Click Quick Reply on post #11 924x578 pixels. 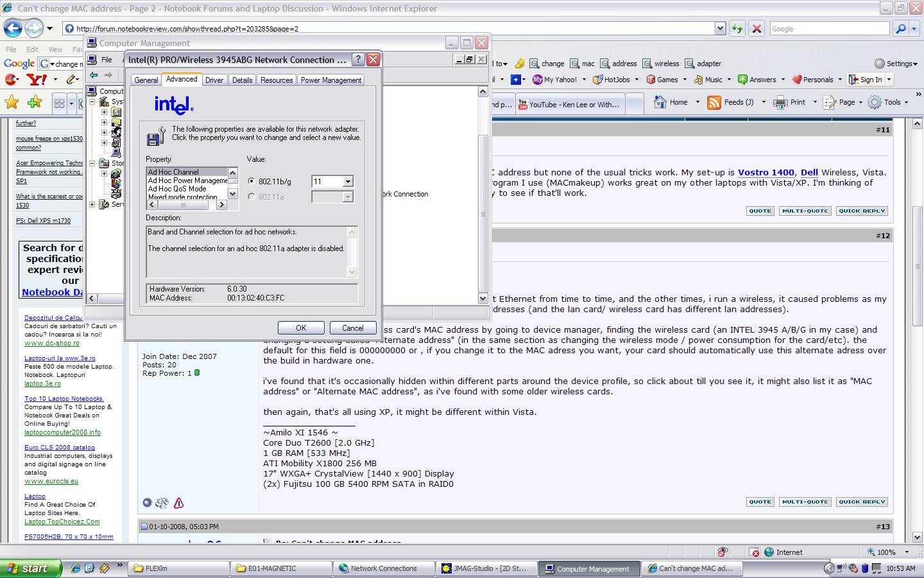[862, 211]
